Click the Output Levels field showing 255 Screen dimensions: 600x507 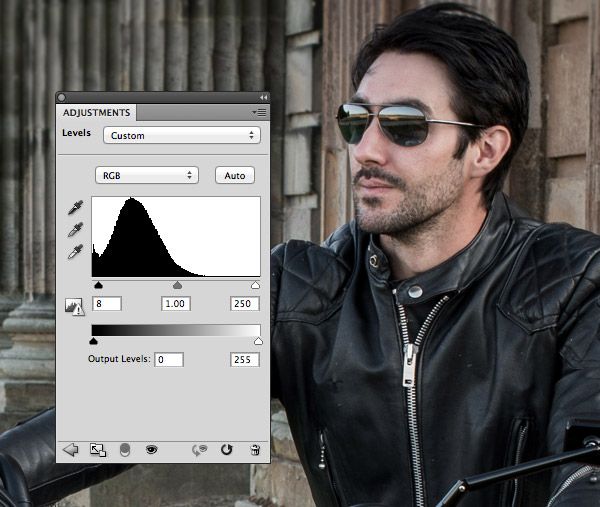244,359
